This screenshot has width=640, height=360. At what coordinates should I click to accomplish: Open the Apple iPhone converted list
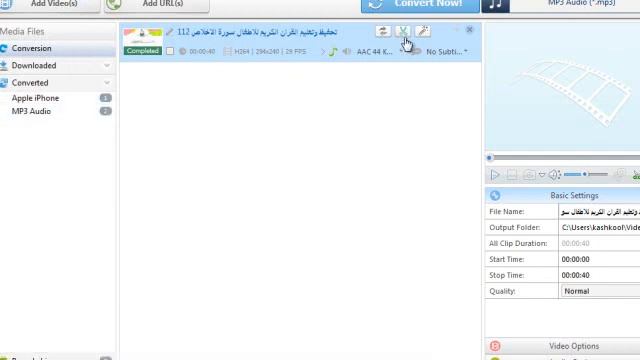tap(35, 98)
